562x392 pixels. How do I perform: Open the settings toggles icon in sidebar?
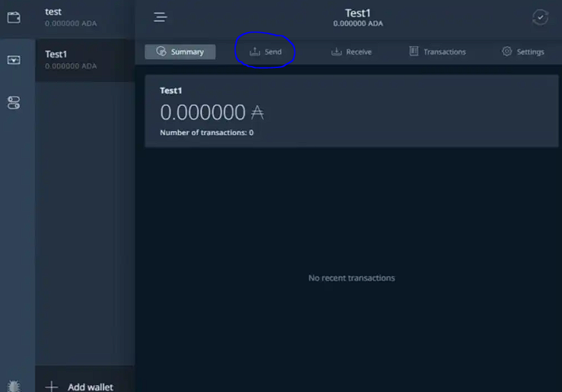[13, 103]
